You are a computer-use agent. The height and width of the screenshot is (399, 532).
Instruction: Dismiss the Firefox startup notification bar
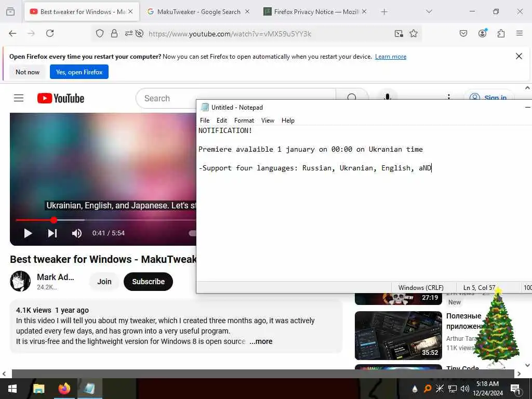(519, 56)
